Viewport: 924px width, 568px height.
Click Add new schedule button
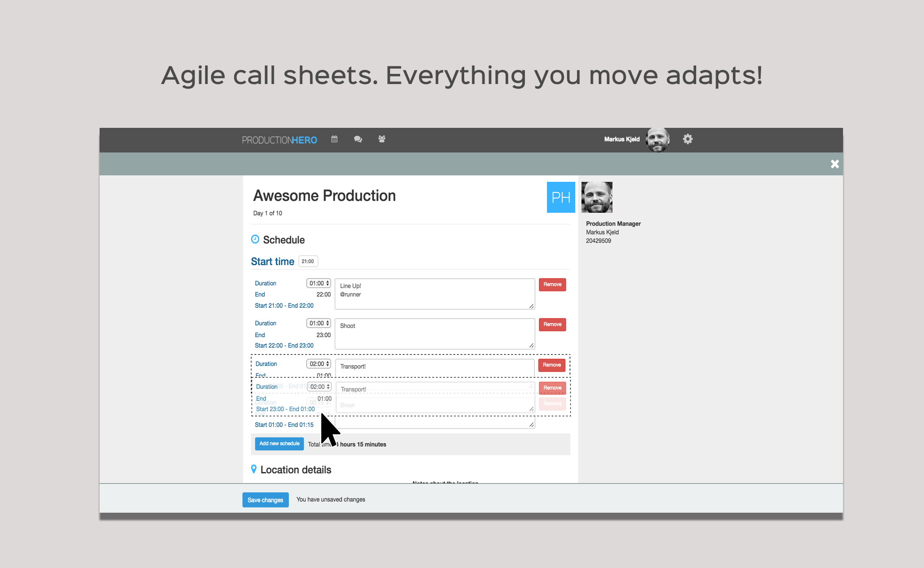(279, 444)
